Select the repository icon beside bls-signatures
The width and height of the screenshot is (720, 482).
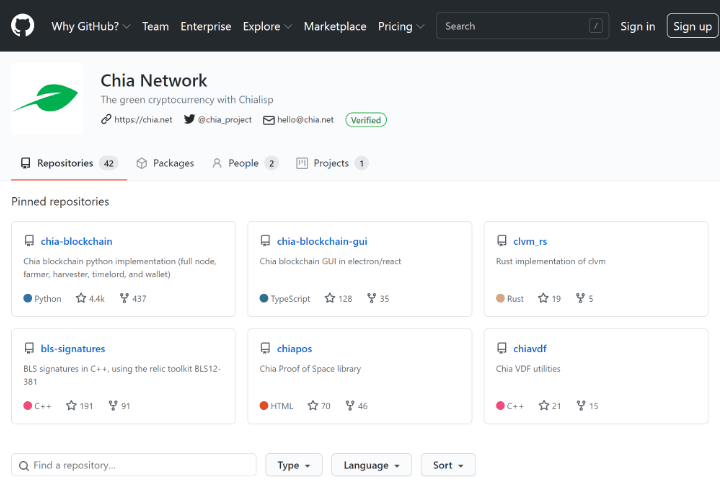(x=29, y=348)
